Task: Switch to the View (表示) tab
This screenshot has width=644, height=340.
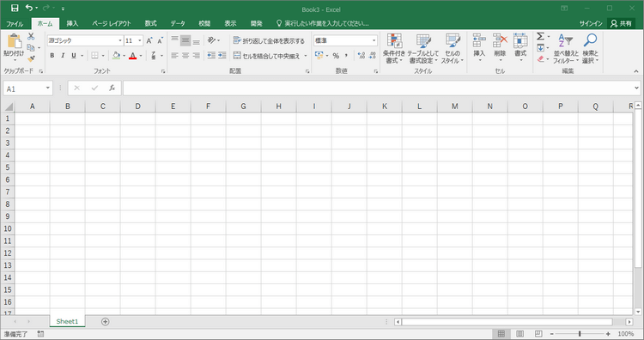Action: click(x=230, y=23)
